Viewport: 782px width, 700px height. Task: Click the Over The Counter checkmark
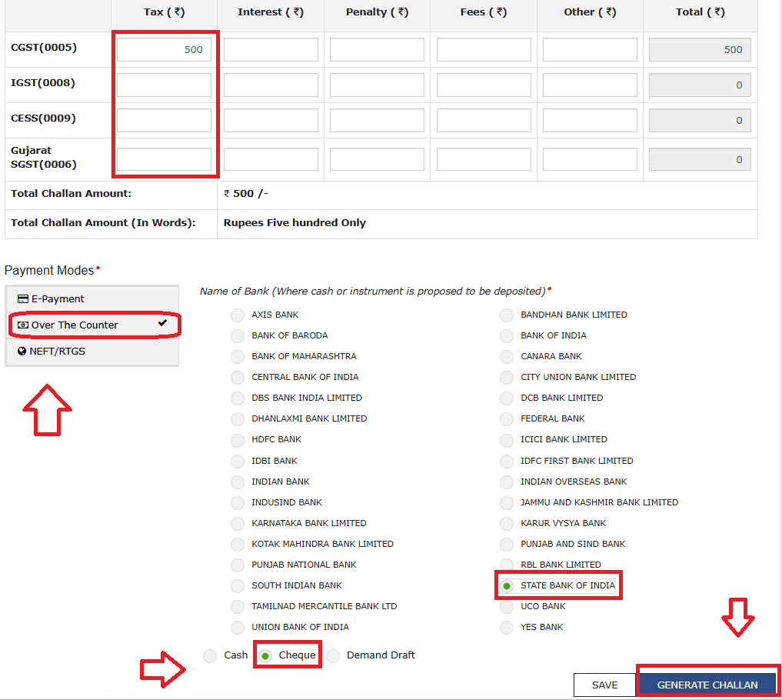162,324
